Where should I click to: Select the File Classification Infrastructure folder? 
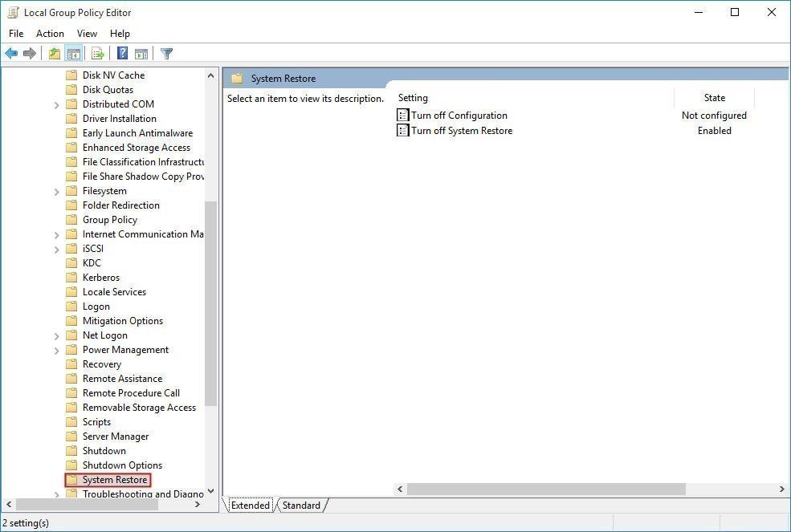click(x=143, y=162)
